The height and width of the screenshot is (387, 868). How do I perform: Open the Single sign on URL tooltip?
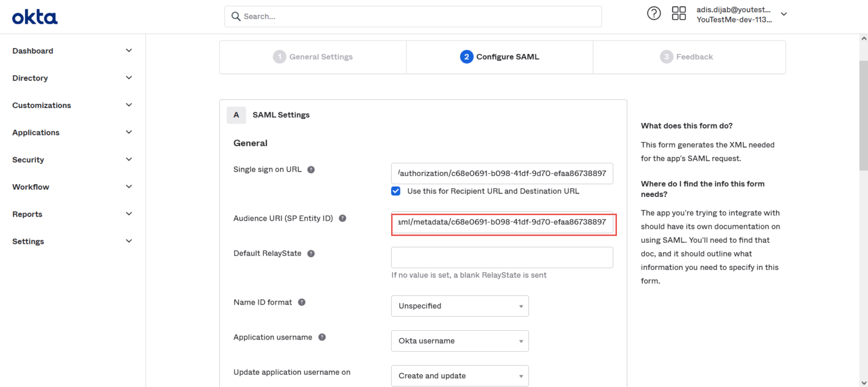coord(311,169)
